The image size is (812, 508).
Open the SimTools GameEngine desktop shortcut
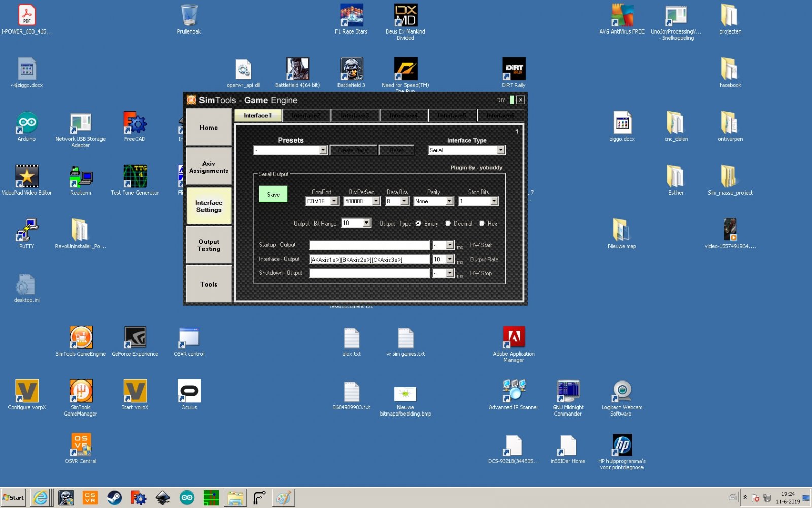81,341
